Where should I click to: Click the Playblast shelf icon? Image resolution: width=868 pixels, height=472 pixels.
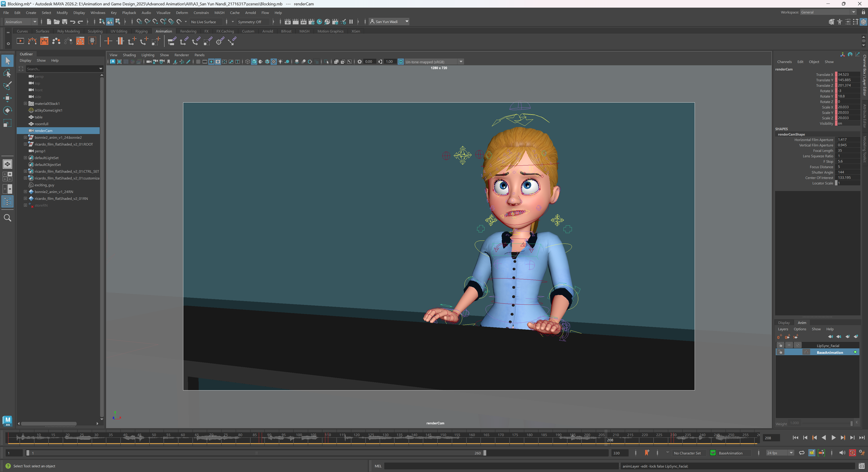tap(20, 41)
